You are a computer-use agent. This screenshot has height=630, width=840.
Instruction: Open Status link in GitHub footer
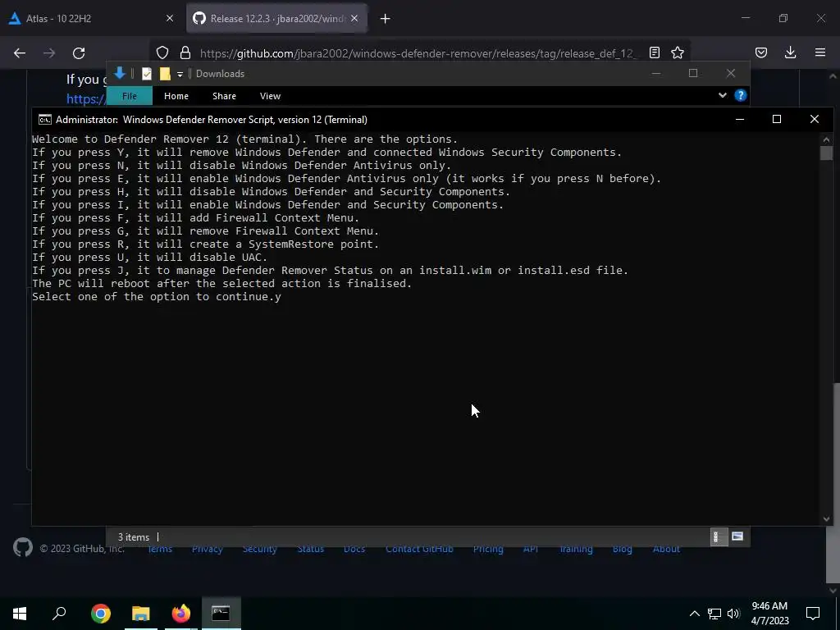pos(311,549)
